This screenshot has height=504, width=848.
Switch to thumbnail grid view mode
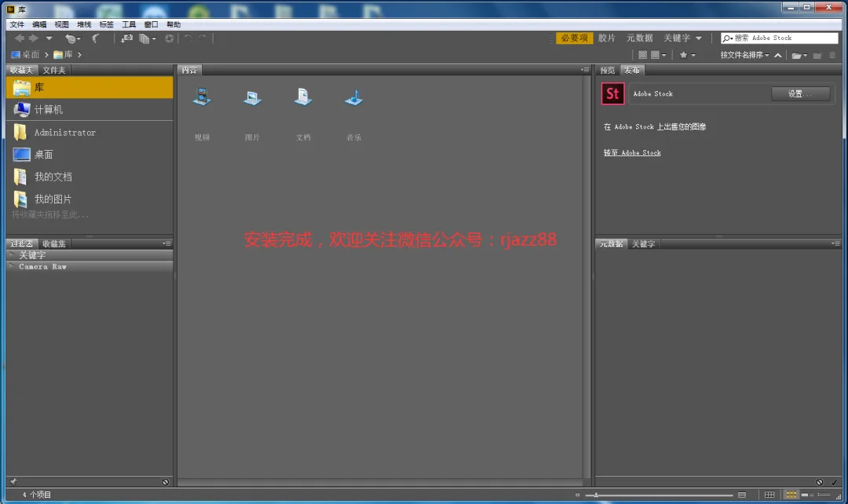pos(791,495)
